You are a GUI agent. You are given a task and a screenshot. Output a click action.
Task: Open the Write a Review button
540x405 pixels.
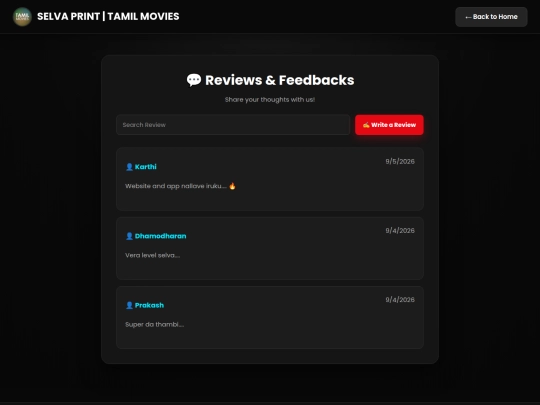(x=389, y=125)
